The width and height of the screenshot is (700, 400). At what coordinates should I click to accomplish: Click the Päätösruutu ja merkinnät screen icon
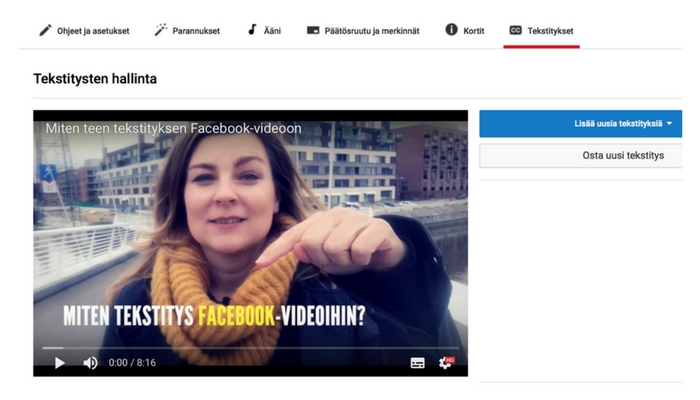pos(313,30)
